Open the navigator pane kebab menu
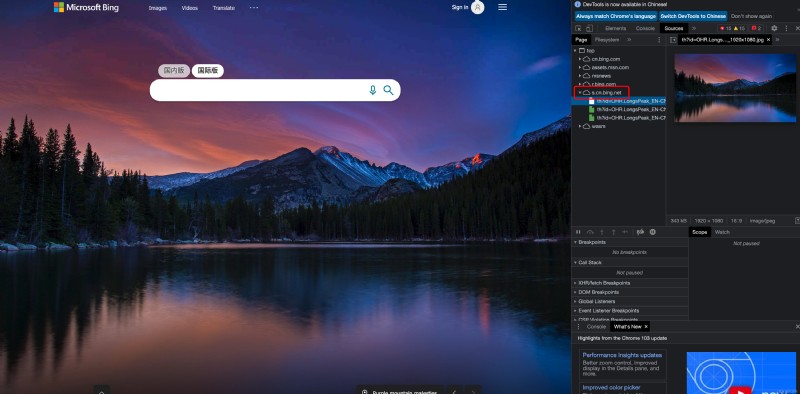 pyautogui.click(x=659, y=40)
